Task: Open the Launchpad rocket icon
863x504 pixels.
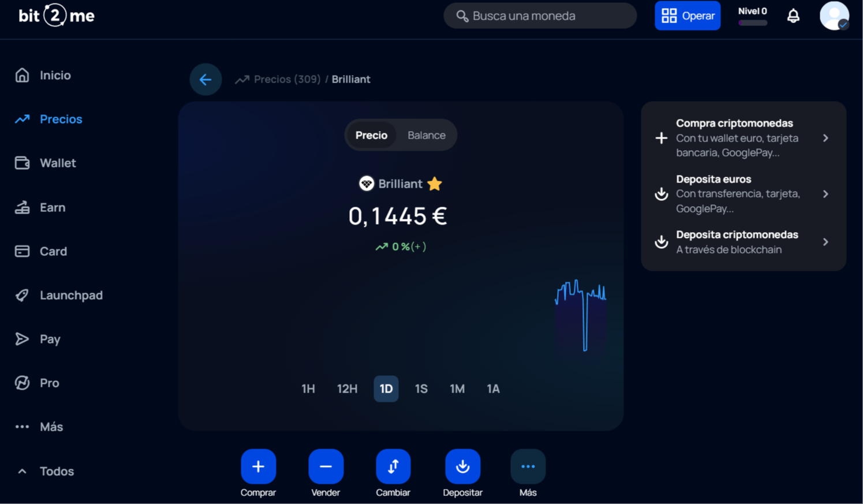Action: (x=22, y=295)
